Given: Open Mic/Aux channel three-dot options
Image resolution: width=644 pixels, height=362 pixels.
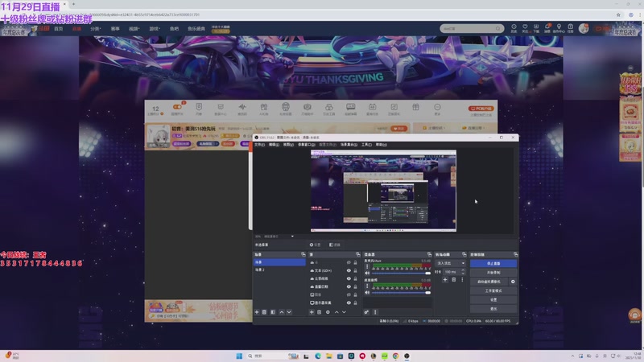Looking at the screenshot, I should [x=367, y=266].
